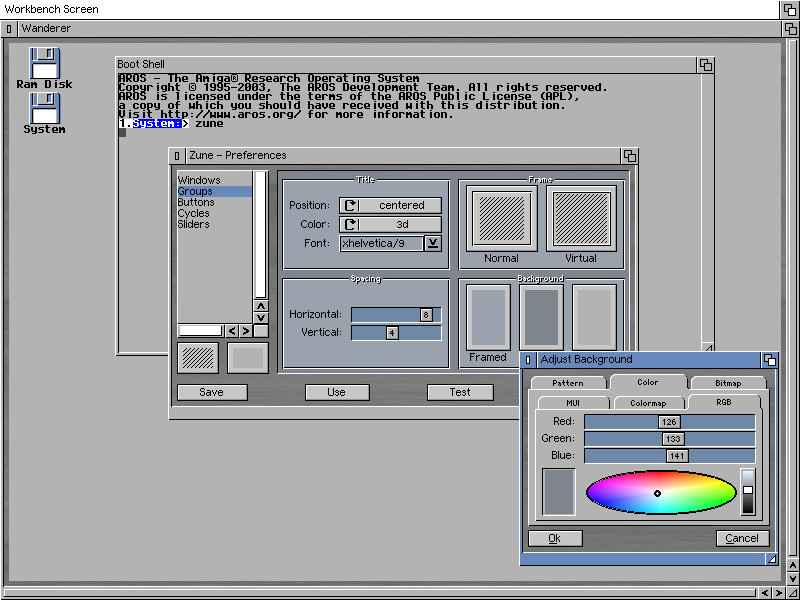Click the list scroll up arrow
The height and width of the screenshot is (600, 800).
click(261, 306)
